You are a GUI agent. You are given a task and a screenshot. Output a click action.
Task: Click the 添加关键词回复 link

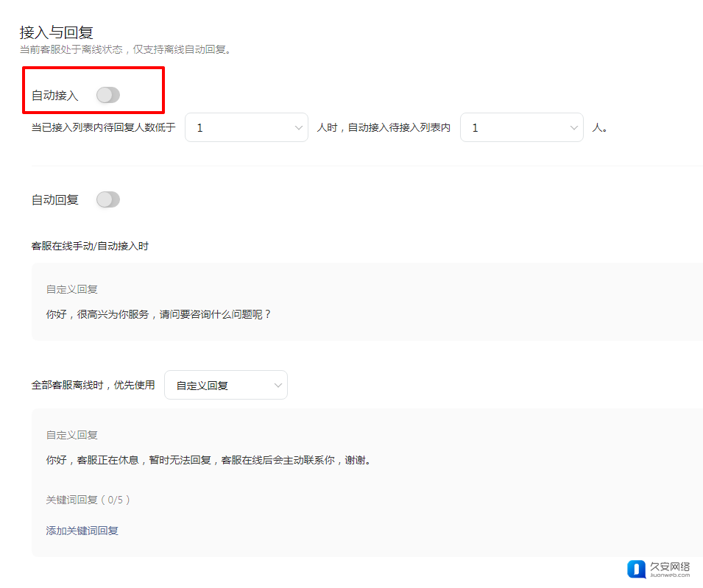tap(82, 530)
